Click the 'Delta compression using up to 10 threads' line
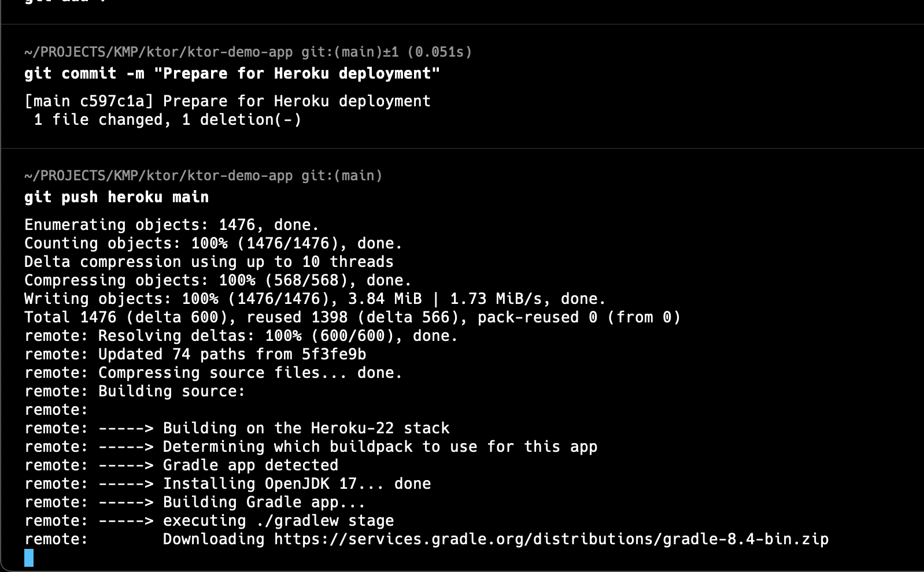The width and height of the screenshot is (924, 572). click(x=209, y=262)
